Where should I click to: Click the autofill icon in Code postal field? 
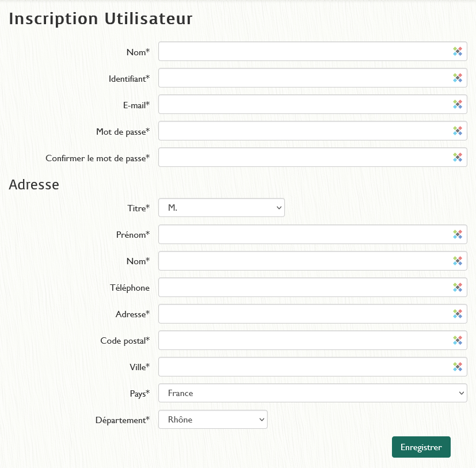(458, 340)
